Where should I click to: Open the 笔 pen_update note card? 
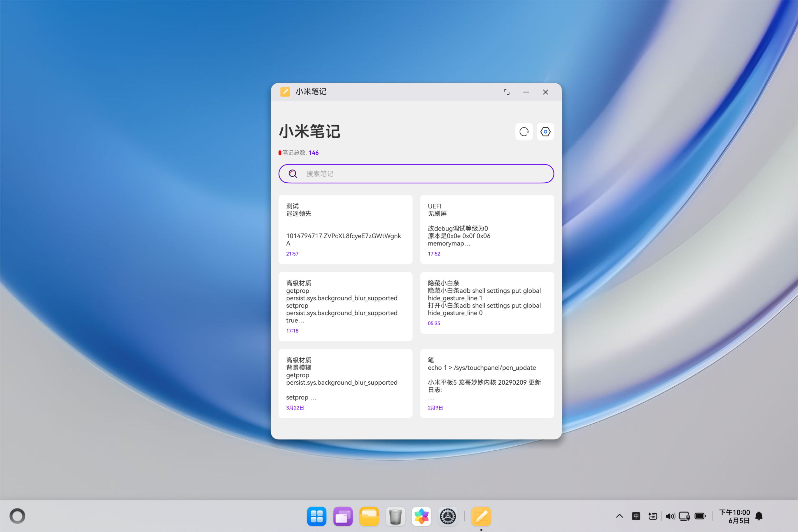487,383
